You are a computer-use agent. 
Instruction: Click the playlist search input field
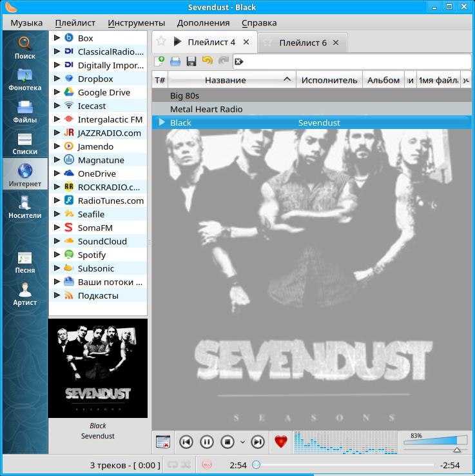pos(352,62)
